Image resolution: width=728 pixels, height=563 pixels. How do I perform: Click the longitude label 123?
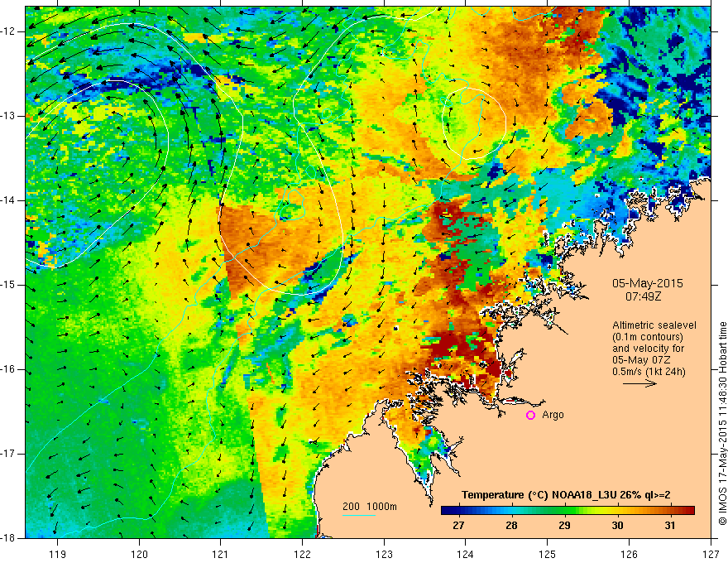(x=384, y=554)
